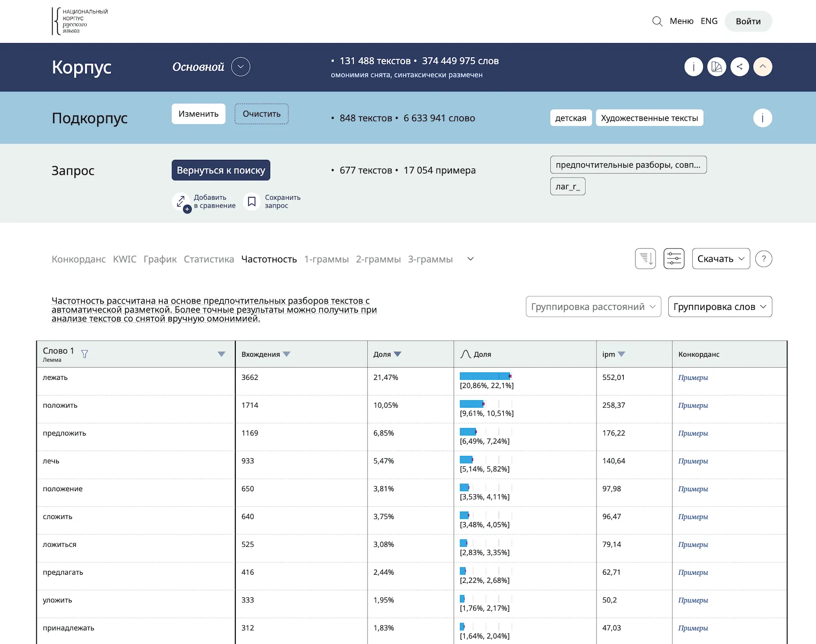The image size is (816, 644).
Task: Open the Скачать dropdown
Action: point(721,259)
